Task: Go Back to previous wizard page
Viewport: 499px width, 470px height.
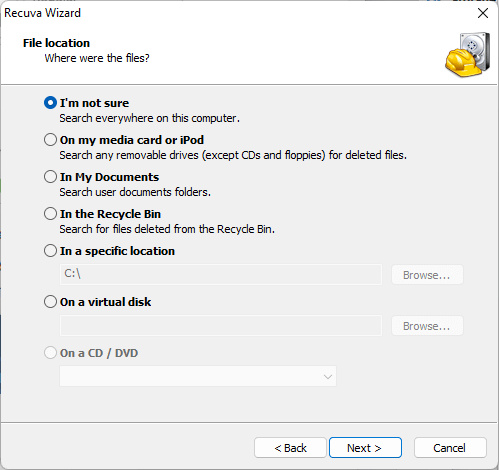Action: click(290, 448)
